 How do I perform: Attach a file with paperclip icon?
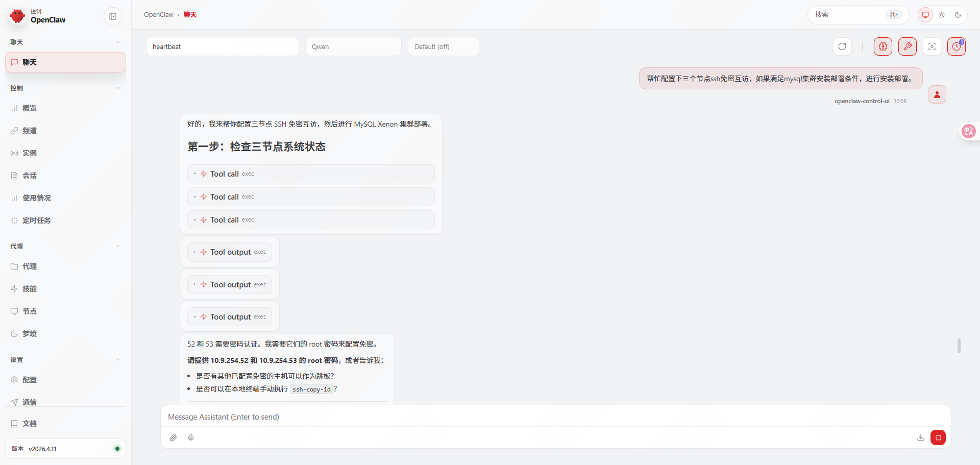point(174,437)
